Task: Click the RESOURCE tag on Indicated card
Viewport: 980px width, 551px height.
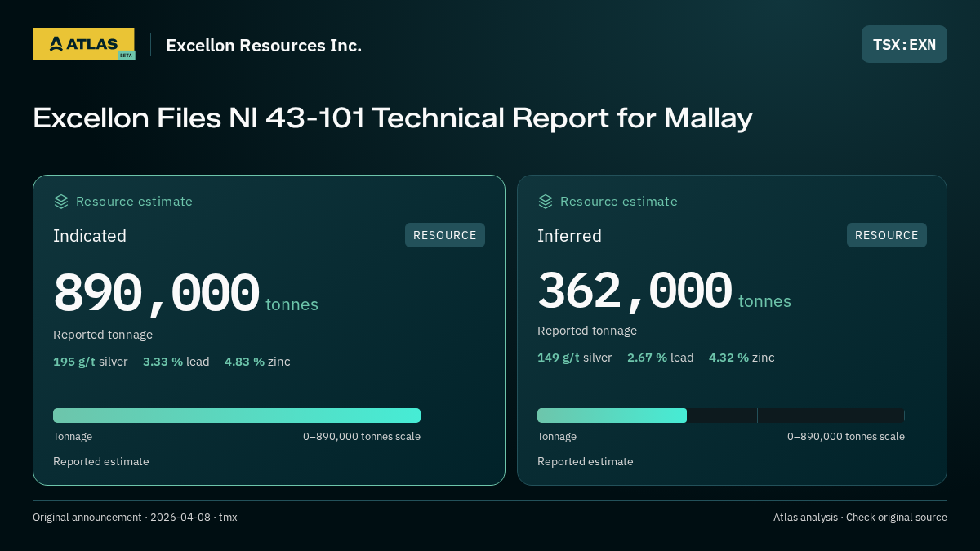Action: (x=445, y=235)
